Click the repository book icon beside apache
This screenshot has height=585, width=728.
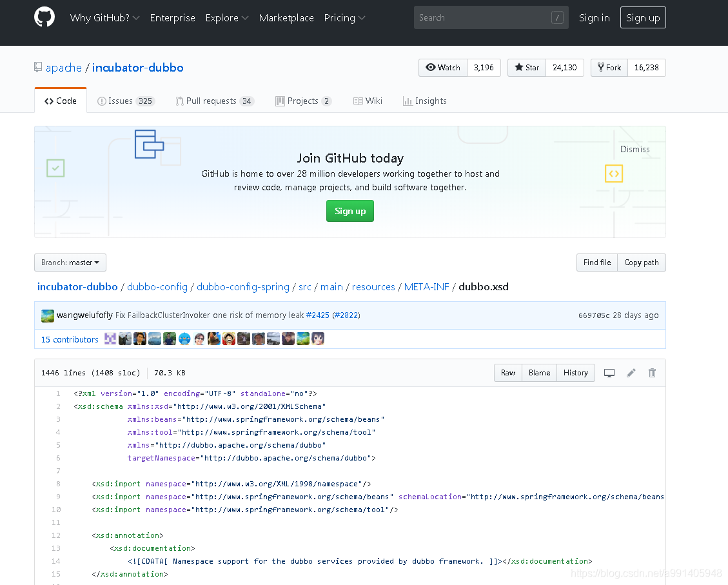click(38, 67)
